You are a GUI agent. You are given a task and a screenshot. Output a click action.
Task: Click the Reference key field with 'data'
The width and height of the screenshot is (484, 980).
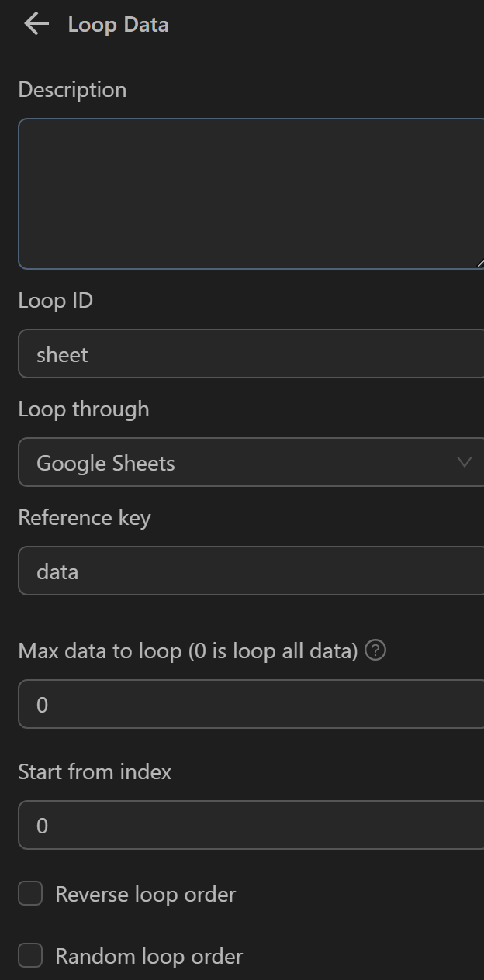click(248, 571)
